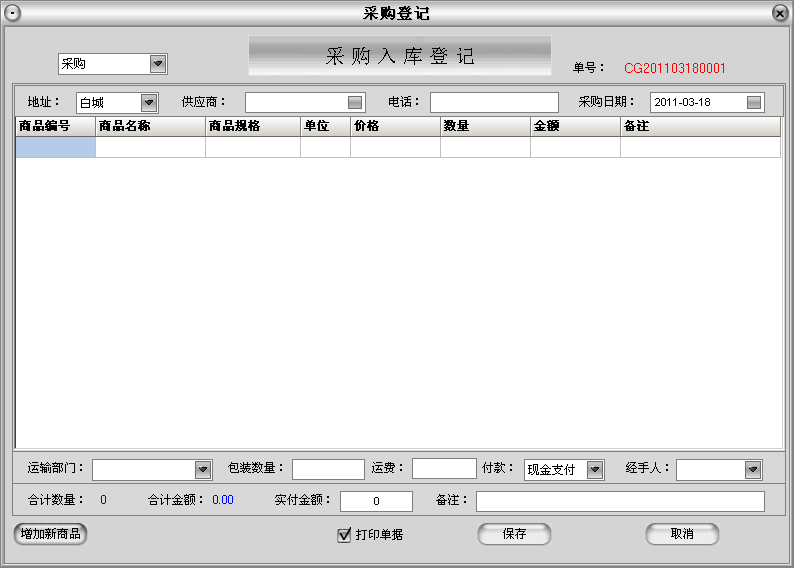794x568 pixels.
Task: Click the 价格 column header
Action: pos(395,126)
